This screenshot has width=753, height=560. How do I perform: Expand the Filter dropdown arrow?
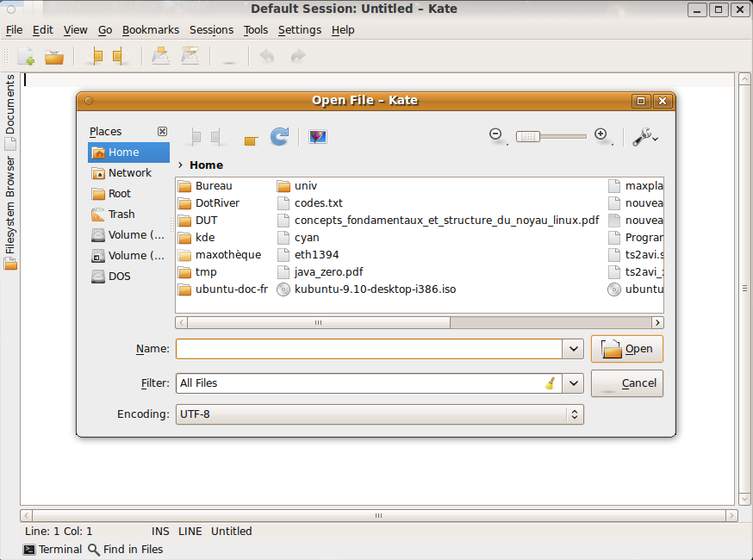click(x=574, y=383)
